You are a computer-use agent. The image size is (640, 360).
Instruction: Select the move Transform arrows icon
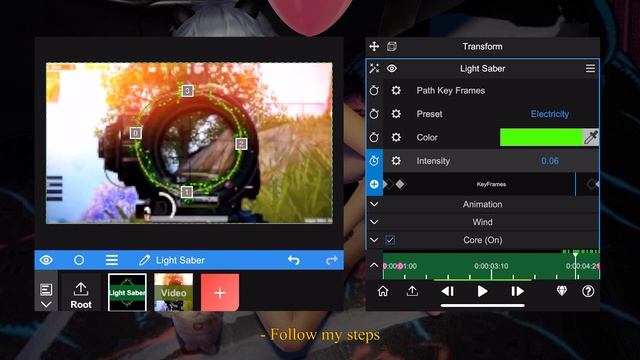click(374, 46)
